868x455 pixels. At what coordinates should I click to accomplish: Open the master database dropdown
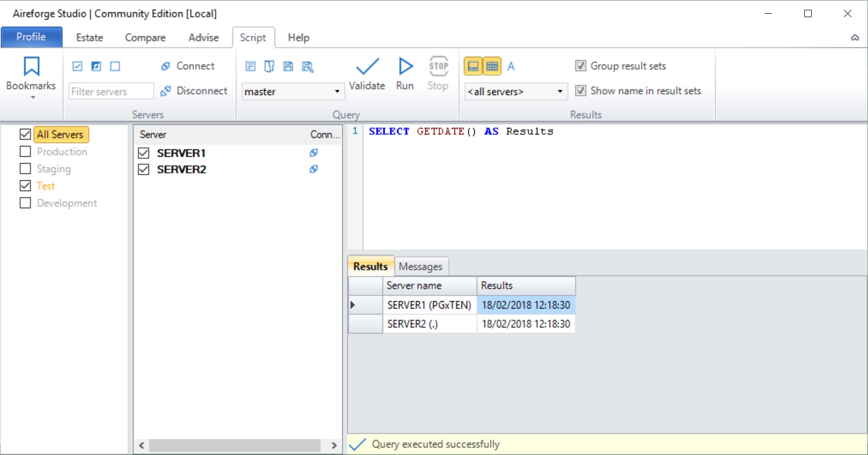pos(336,91)
